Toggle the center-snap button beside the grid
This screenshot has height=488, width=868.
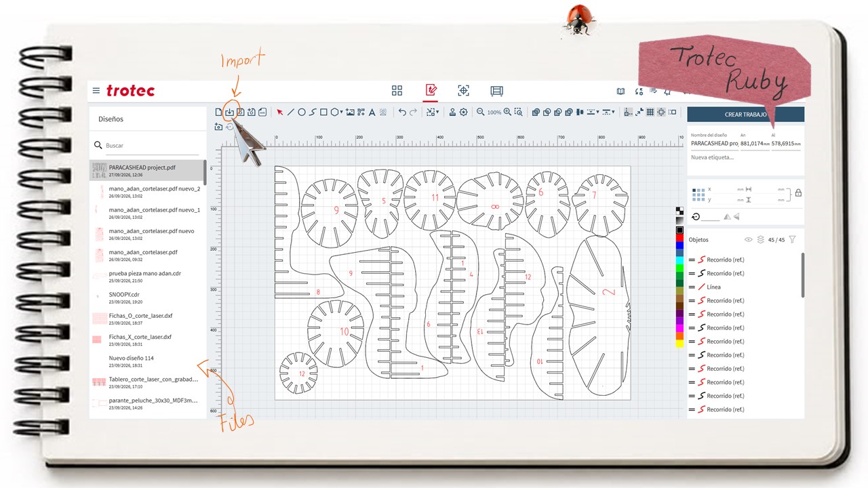click(x=661, y=112)
